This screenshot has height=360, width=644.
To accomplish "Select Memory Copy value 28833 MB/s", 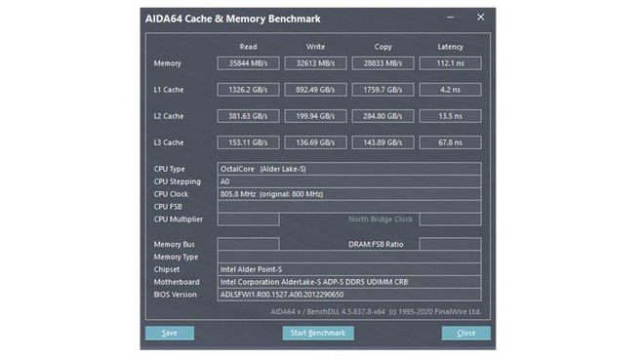I will click(382, 63).
